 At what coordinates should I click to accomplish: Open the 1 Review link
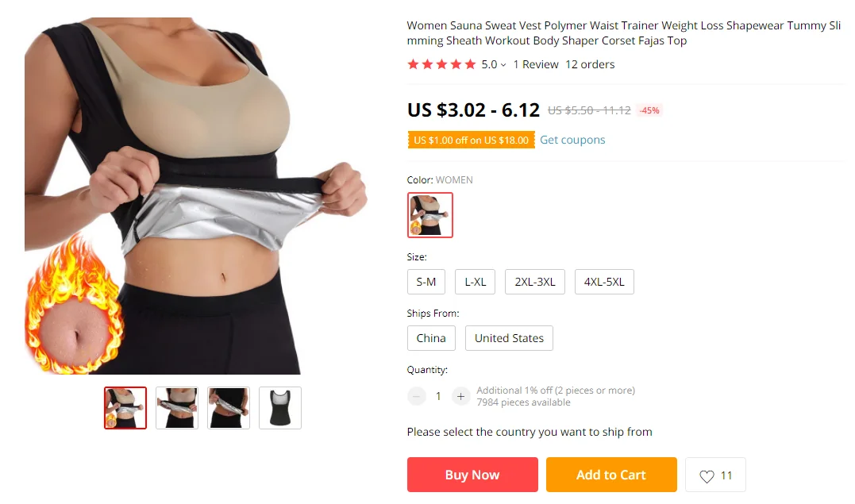536,64
